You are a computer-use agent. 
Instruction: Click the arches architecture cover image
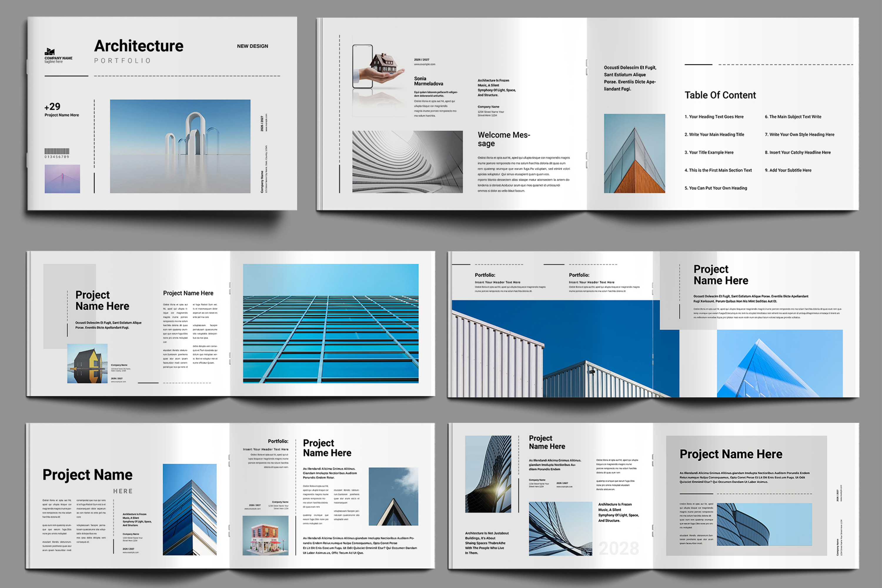pos(180,146)
